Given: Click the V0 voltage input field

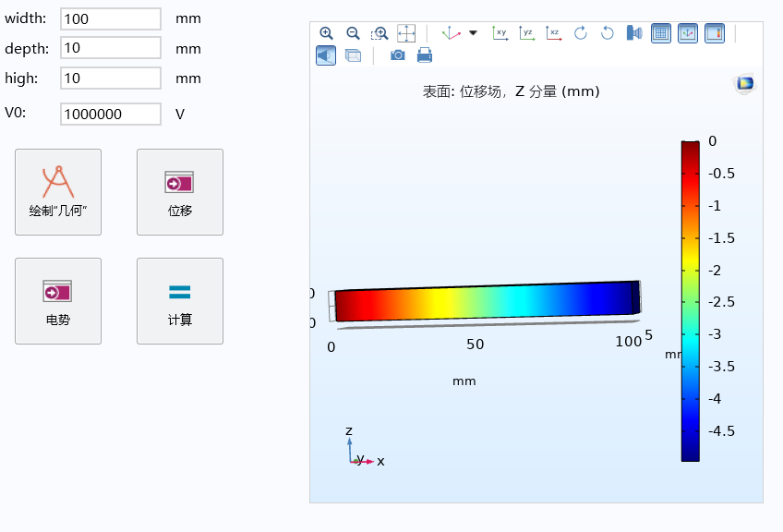Looking at the screenshot, I should [x=110, y=114].
